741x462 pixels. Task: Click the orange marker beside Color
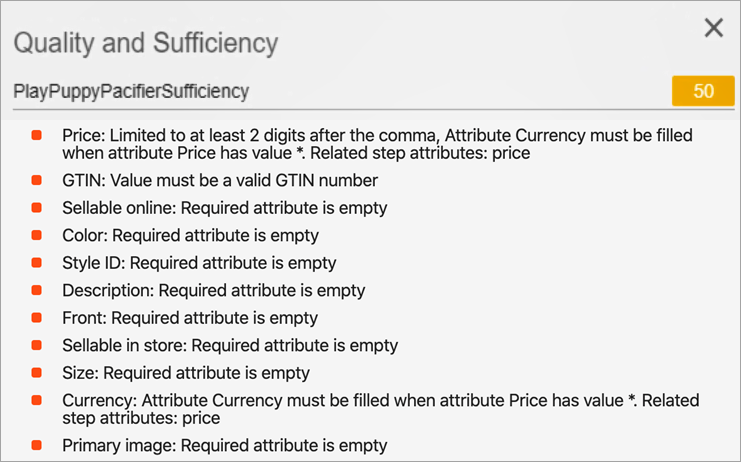click(37, 235)
